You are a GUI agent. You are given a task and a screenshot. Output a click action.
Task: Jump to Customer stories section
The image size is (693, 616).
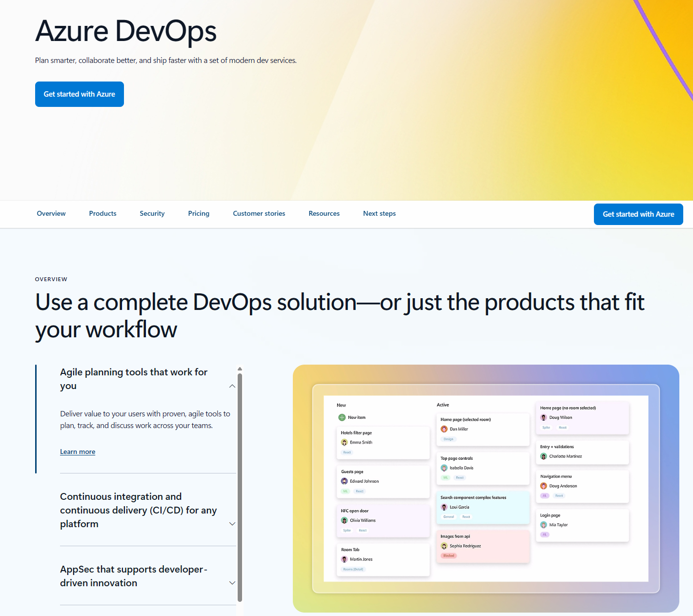tap(259, 213)
